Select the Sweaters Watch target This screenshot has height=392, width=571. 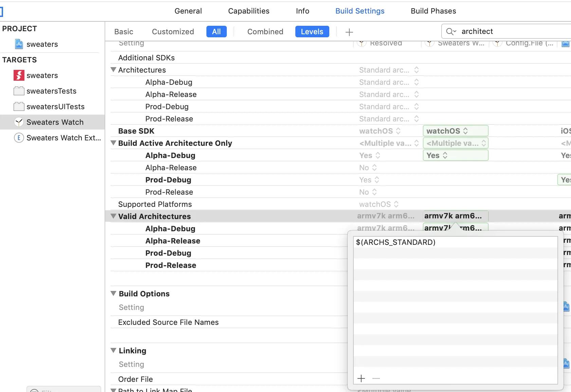[x=52, y=122]
